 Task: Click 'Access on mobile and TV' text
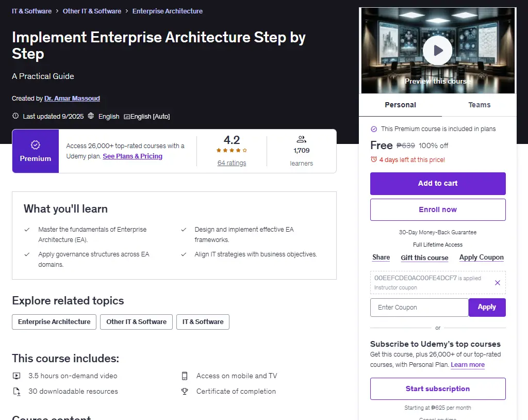pos(237,376)
